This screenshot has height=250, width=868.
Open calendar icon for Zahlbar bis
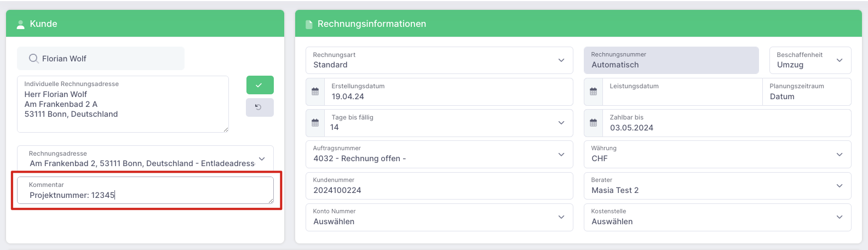click(593, 123)
